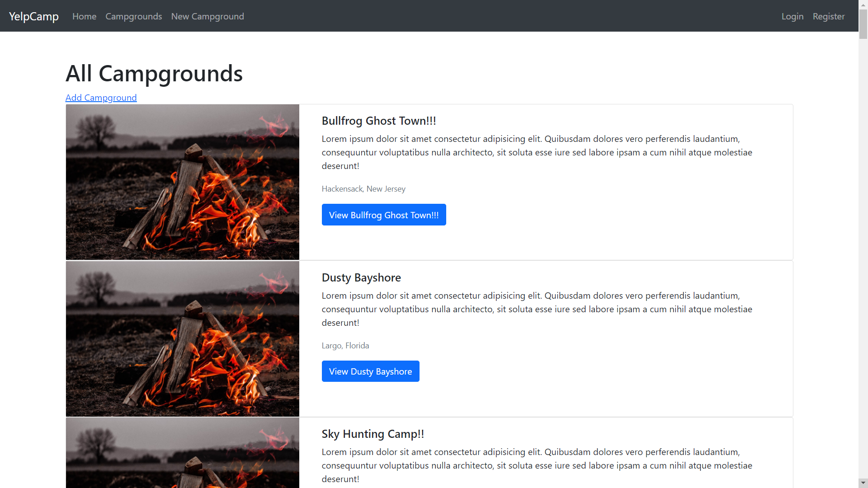Open the Register page

tap(829, 16)
